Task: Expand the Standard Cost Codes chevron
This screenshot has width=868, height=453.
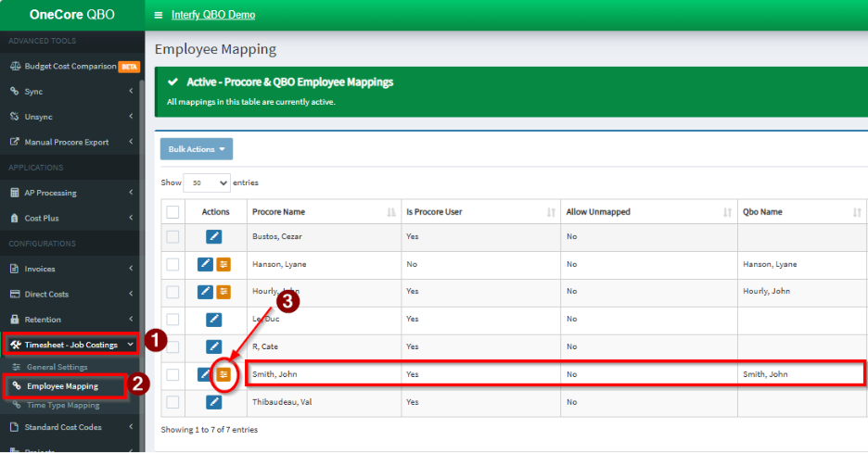Action: 131,426
